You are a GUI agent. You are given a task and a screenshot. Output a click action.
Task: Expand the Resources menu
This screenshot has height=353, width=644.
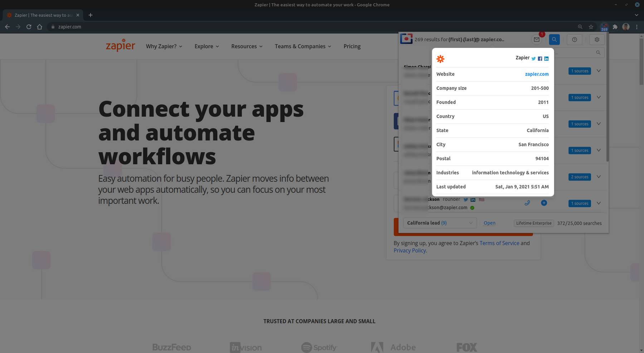pos(247,46)
